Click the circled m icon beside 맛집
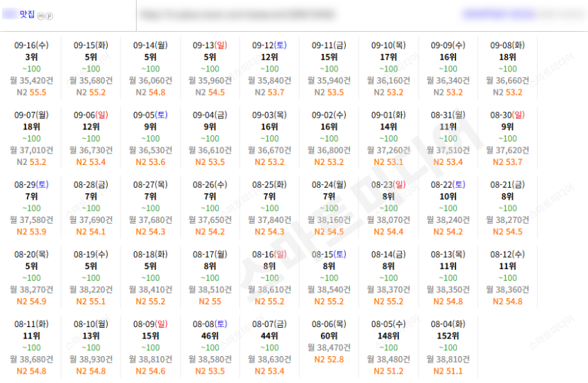588x383 pixels. tap(41, 16)
